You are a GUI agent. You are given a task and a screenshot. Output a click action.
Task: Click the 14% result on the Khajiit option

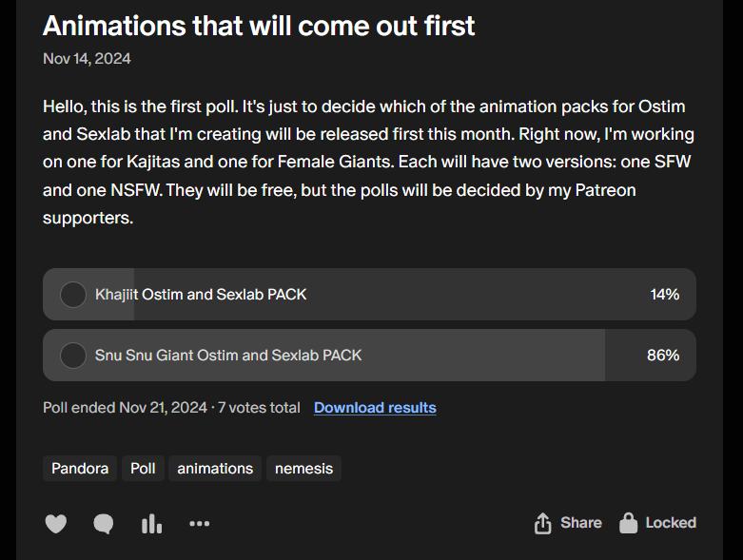(664, 295)
